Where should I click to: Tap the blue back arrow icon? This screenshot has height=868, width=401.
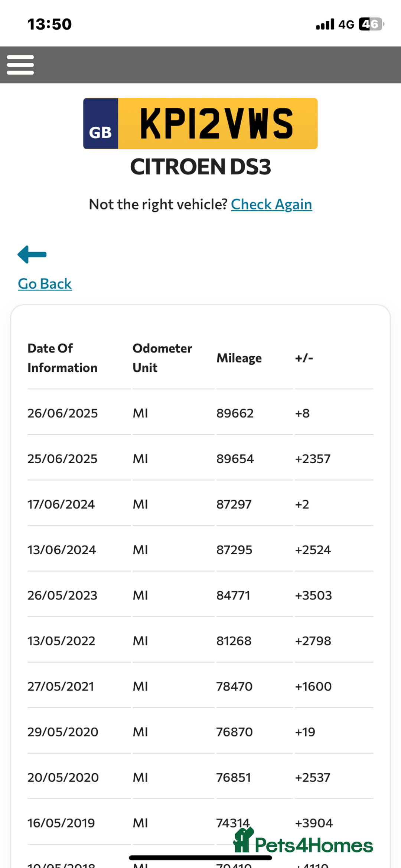(32, 254)
